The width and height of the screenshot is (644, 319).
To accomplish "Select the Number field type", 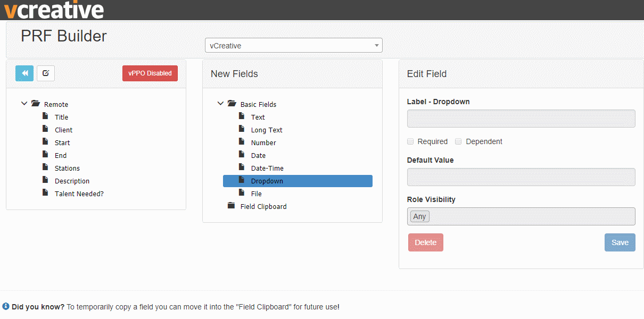I will (264, 143).
